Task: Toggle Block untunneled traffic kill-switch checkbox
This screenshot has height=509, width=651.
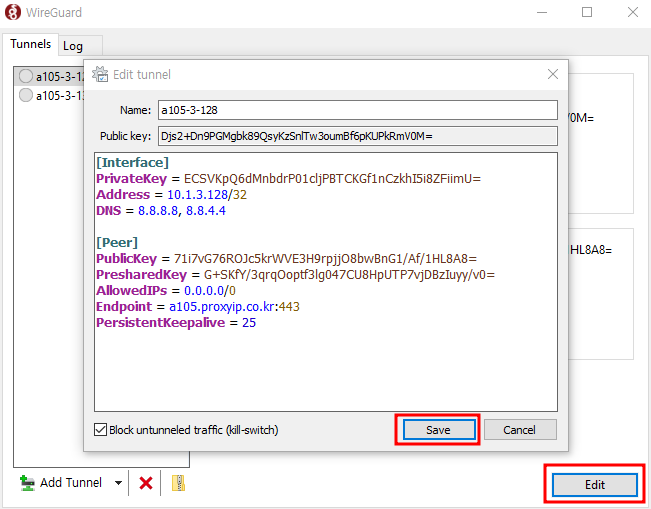Action: coord(100,430)
